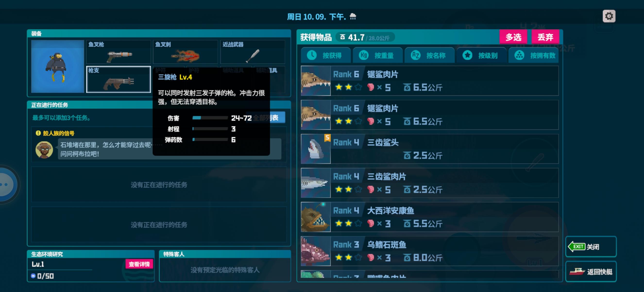Open the settings gear icon

(609, 16)
